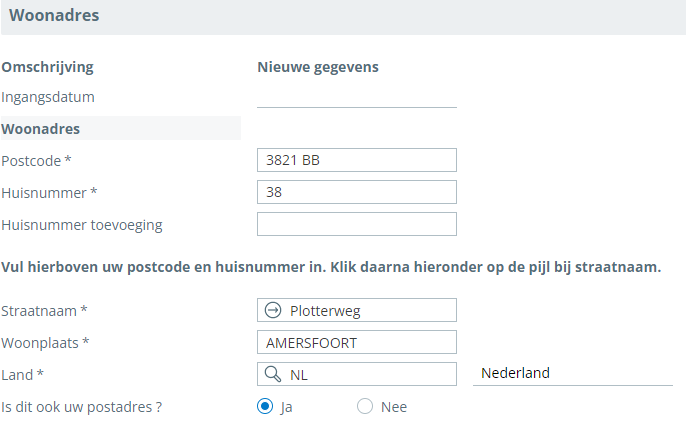Screen dimensions: 686x429
Task: Click the Ingangsdatum date input field
Action: [x=356, y=97]
